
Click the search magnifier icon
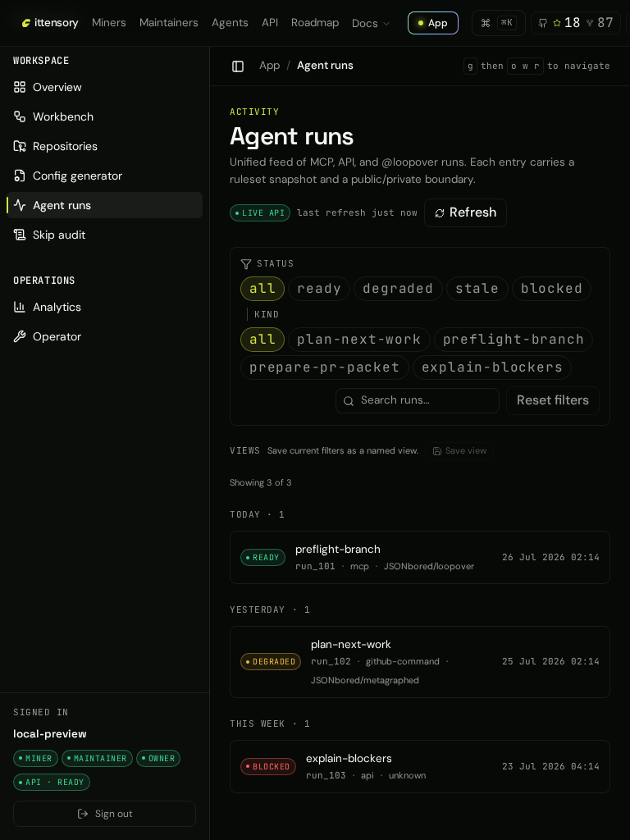348,400
